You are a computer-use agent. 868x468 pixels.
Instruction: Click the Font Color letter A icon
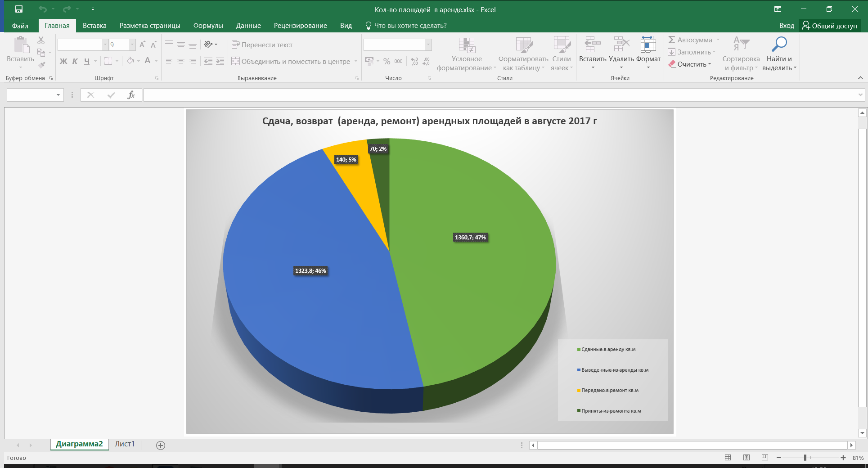click(148, 61)
